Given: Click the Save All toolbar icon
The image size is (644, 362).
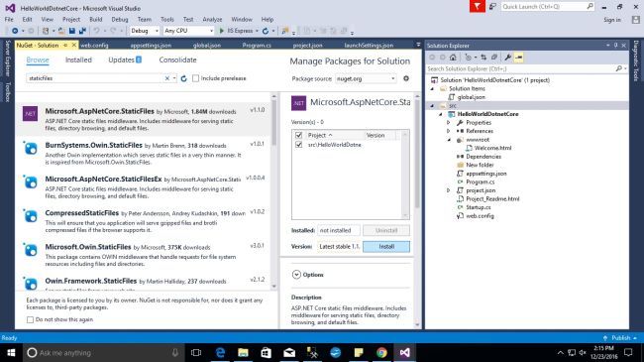Looking at the screenshot, I should pos(82,31).
